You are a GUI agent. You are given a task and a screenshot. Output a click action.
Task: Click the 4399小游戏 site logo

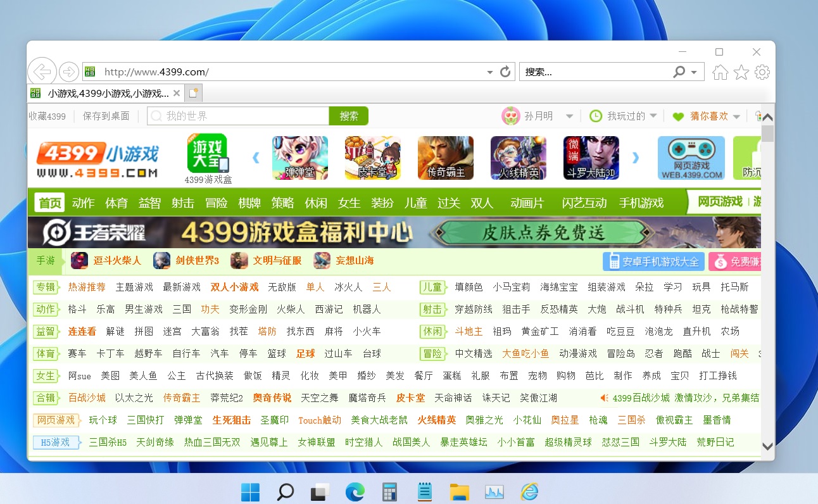pyautogui.click(x=97, y=160)
